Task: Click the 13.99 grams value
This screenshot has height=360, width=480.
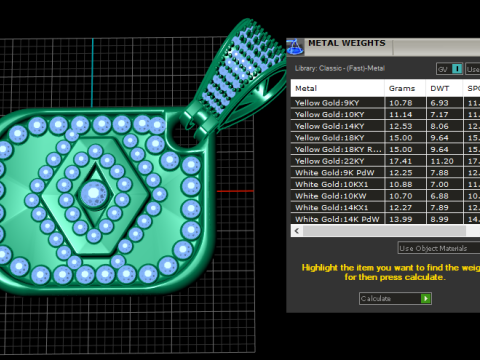Action: [401, 219]
